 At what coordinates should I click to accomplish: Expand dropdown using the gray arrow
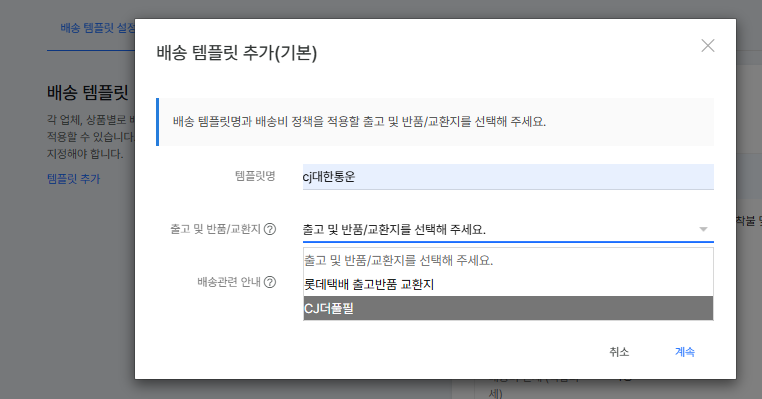[x=703, y=229]
